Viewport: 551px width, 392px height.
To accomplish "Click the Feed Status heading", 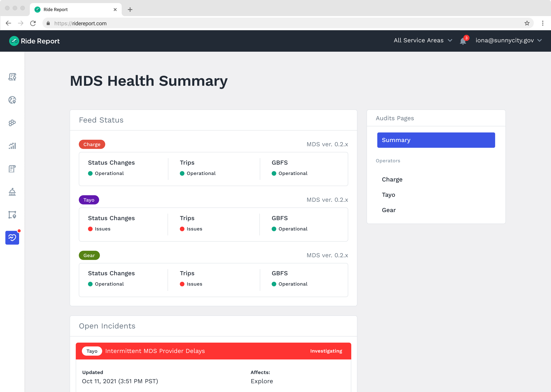I will point(101,120).
